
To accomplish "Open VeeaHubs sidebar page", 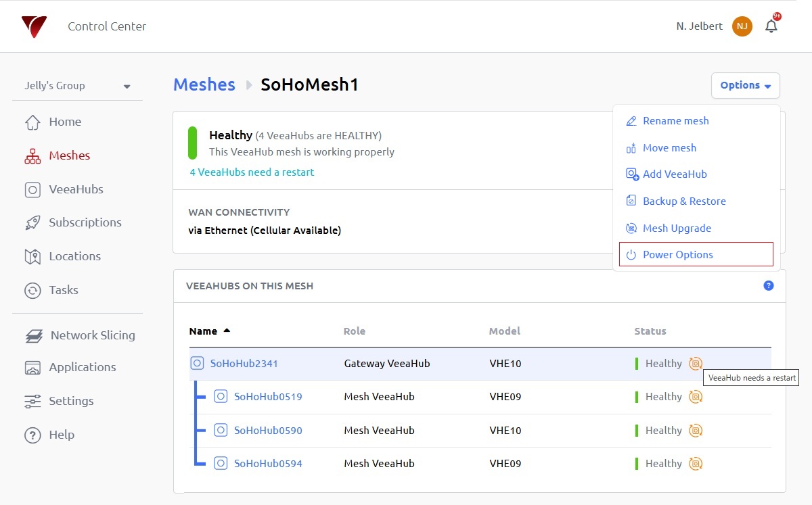I will coord(76,190).
